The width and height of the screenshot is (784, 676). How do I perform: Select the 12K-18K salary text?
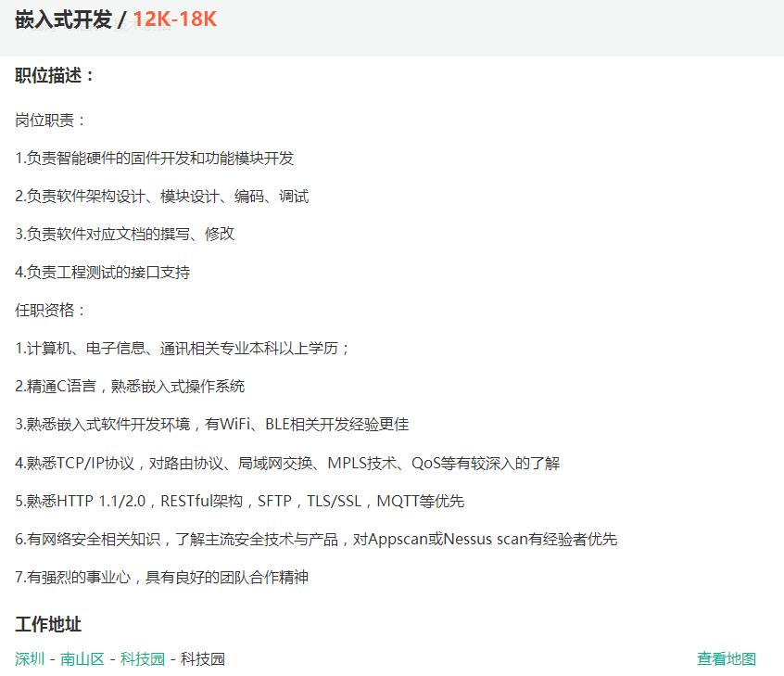click(174, 19)
